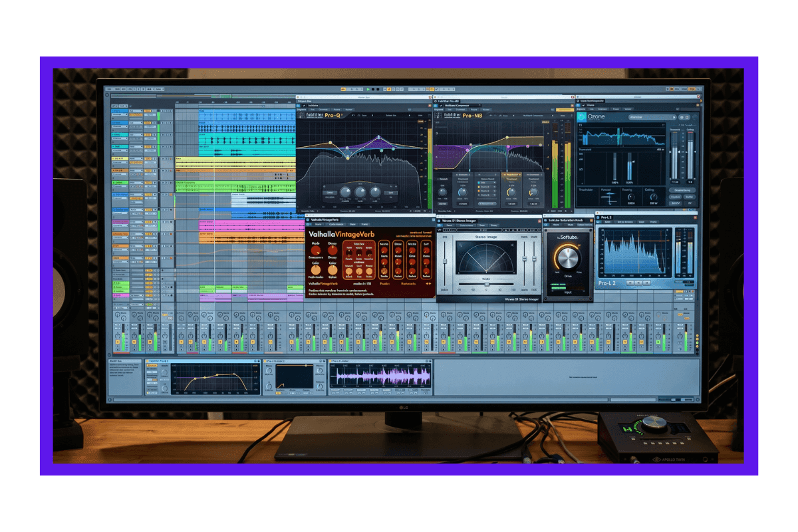
Task: Select the Mode tab in the Valhalla window header
Action: 319,224
